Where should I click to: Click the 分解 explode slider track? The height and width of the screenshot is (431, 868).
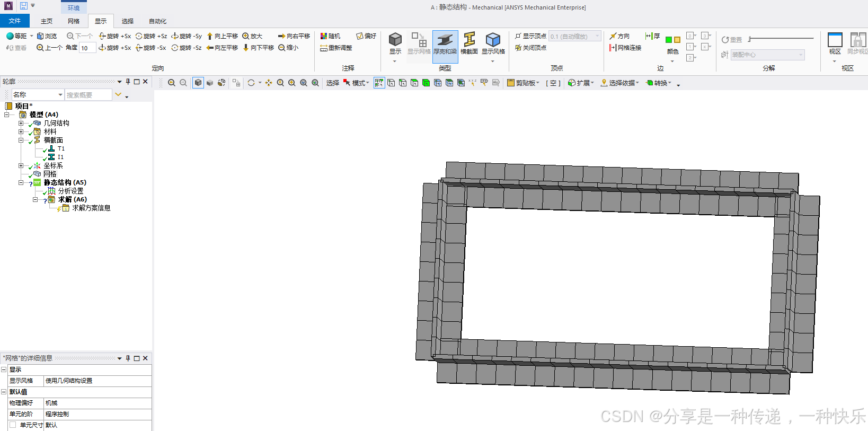point(781,39)
